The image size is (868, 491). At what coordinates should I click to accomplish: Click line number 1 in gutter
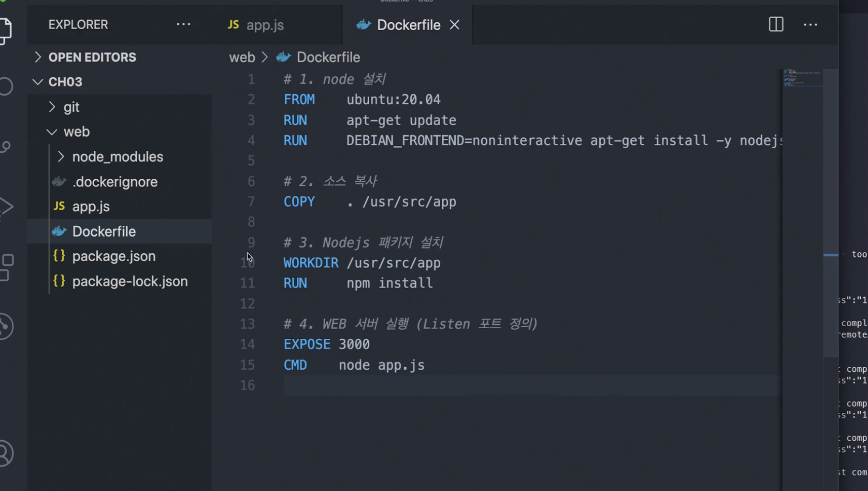251,79
